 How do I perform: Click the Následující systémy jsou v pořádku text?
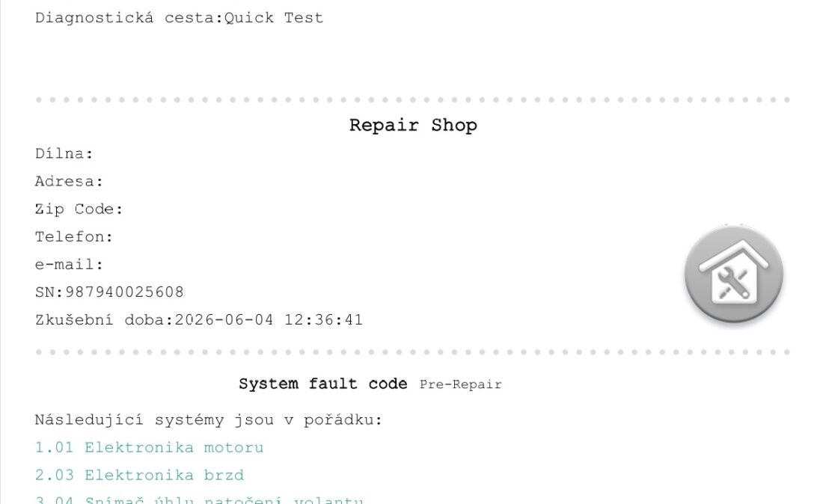tap(209, 420)
